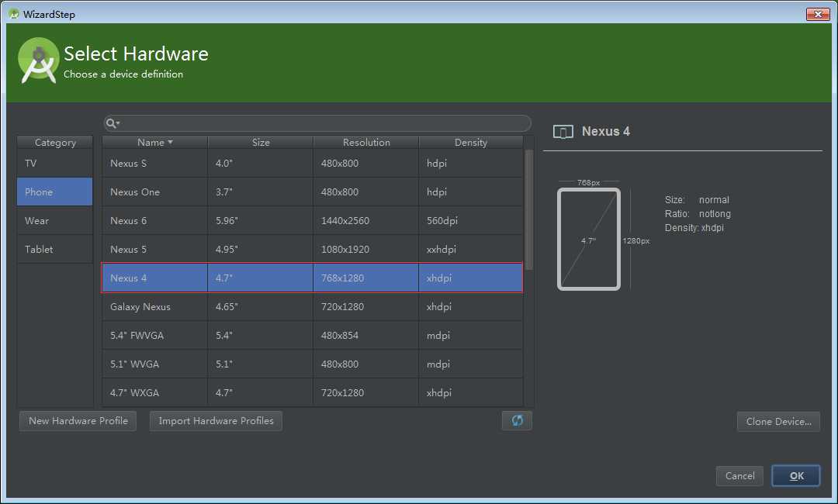Screen dimensions: 838x504
Task: Click the 4.0" size cell
Action: [260, 164]
